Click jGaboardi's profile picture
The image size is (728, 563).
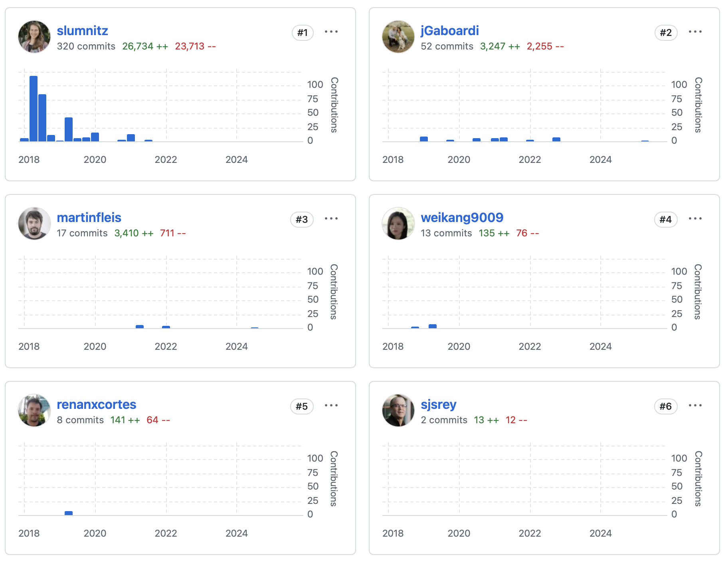(398, 37)
